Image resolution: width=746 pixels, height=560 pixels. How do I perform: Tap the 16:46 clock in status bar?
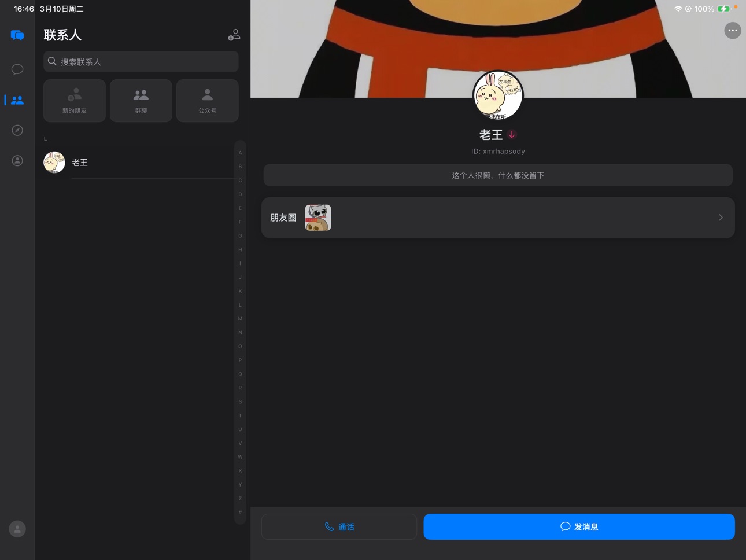coord(24,9)
